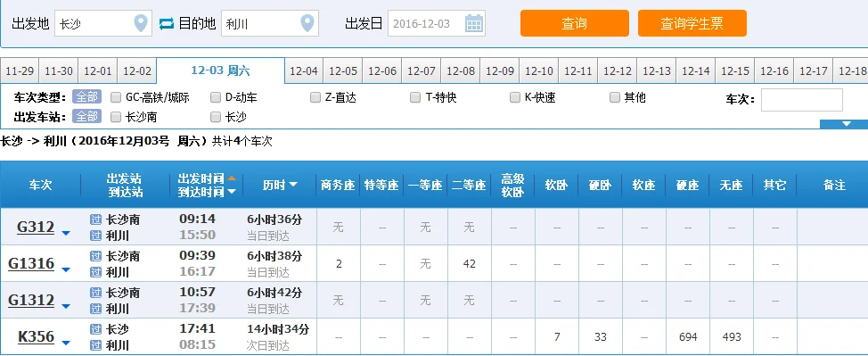Click the destination field containing 利川
The height and width of the screenshot is (356, 868).
(270, 23)
